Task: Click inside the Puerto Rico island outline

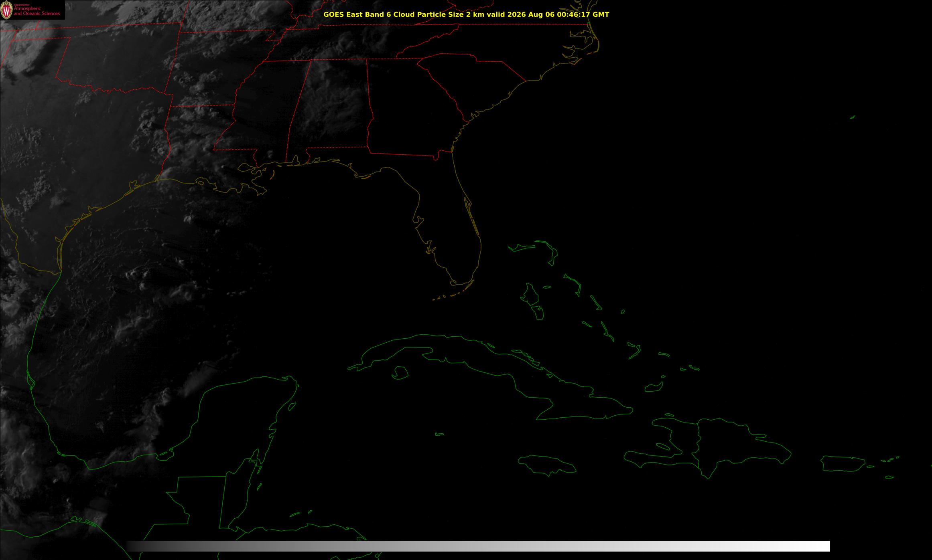Action: point(843,463)
